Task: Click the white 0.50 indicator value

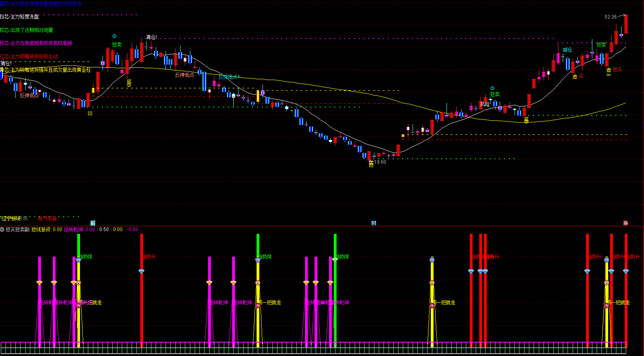Action: pos(104,229)
